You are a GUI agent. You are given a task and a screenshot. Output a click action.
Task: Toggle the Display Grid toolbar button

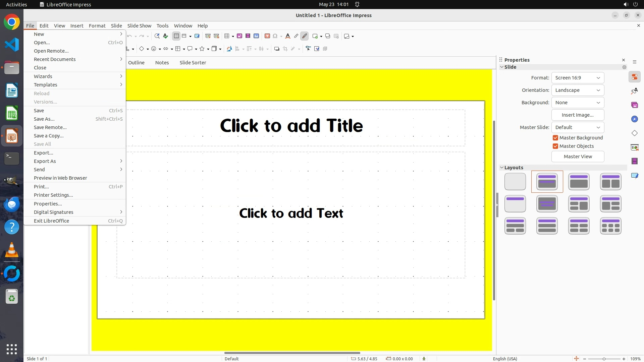point(176,36)
